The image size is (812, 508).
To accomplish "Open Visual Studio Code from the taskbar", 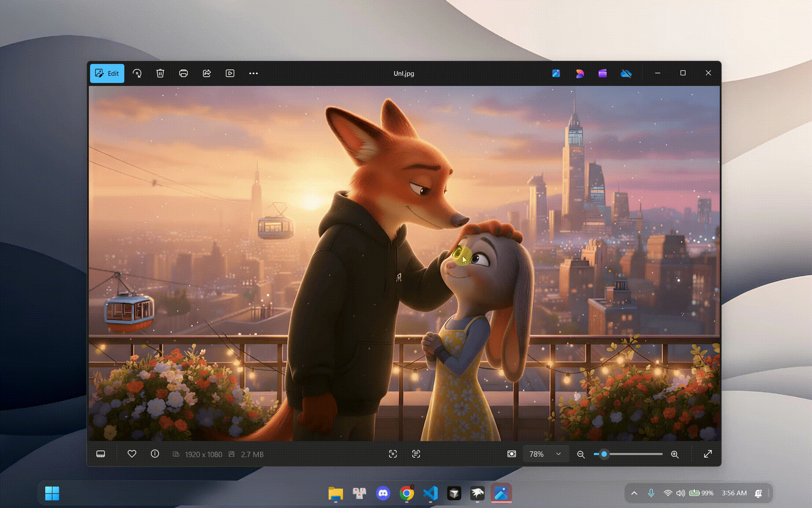I will click(431, 493).
